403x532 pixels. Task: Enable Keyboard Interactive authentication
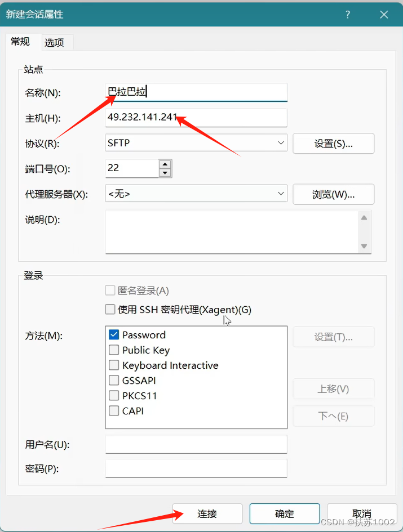click(x=113, y=365)
